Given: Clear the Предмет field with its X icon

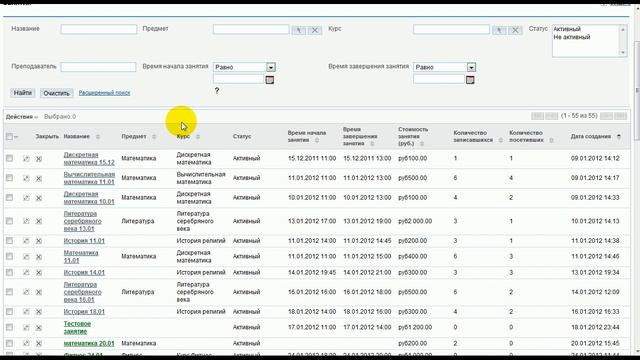Looking at the screenshot, I should [x=315, y=30].
